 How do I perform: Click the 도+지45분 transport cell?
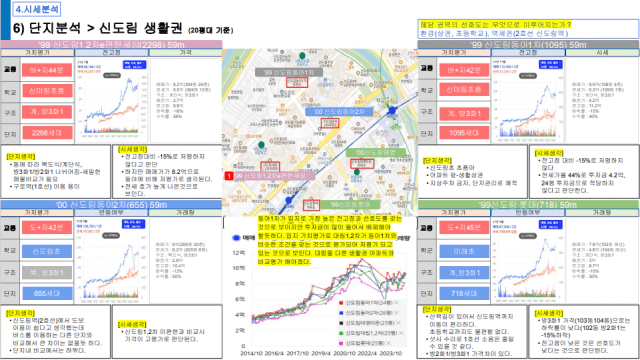464,227
